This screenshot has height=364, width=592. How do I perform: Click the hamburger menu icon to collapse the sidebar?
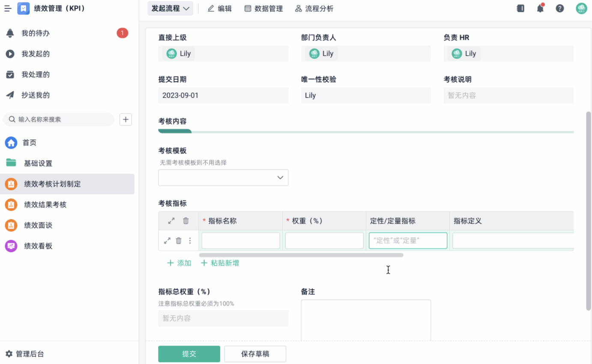(8, 8)
